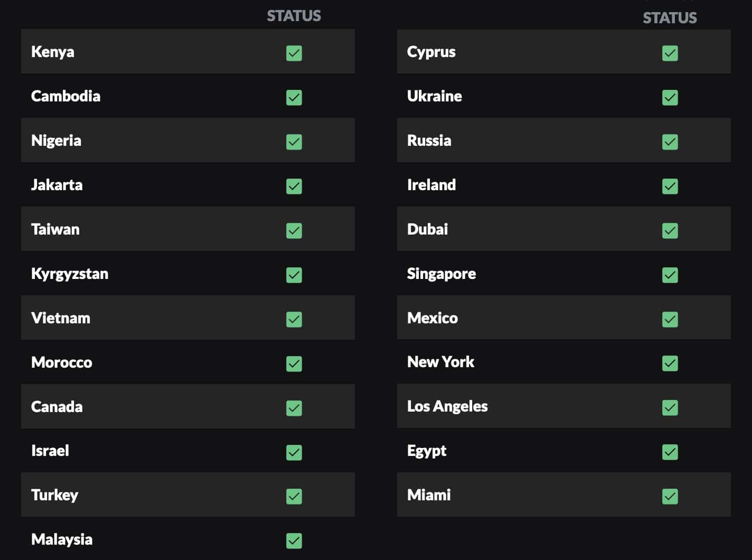Toggle the Egypt status indicator
Viewport: 752px width, 560px height.
pyautogui.click(x=670, y=452)
